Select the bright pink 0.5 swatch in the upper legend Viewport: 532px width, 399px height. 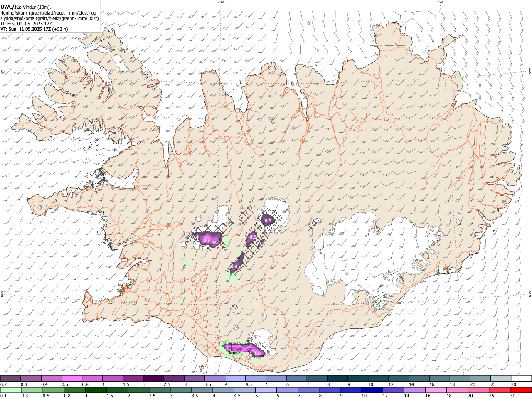pyautogui.click(x=71, y=378)
